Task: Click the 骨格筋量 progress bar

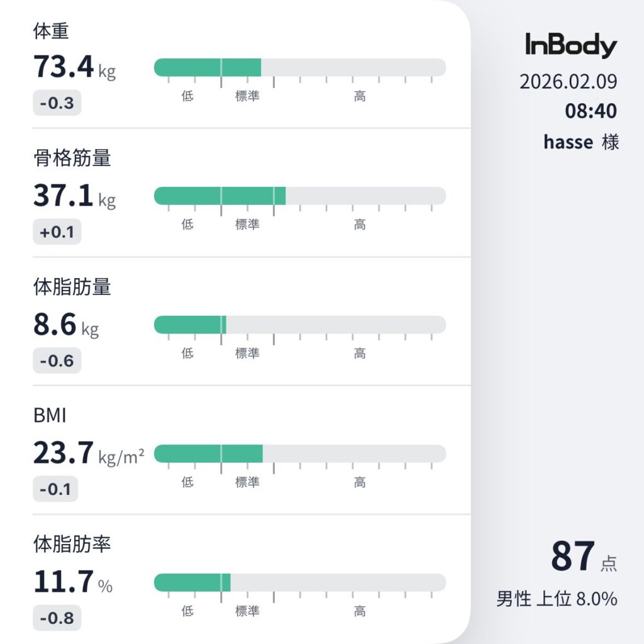Action: point(299,196)
